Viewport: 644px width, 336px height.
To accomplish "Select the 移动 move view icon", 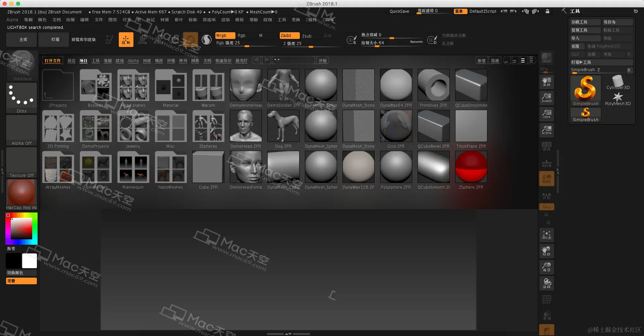I will (x=547, y=251).
